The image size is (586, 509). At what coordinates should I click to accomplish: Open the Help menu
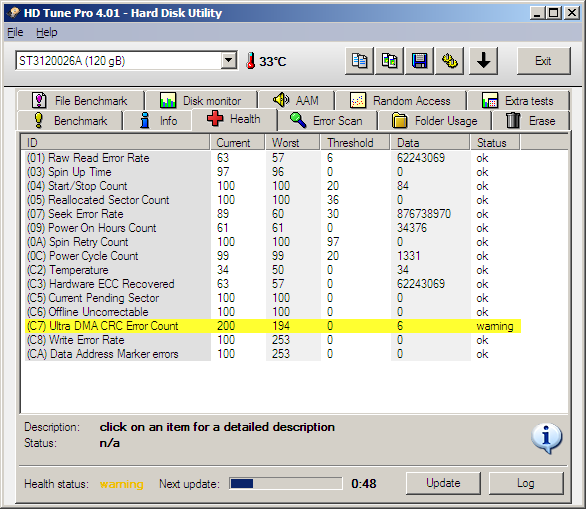pos(47,33)
